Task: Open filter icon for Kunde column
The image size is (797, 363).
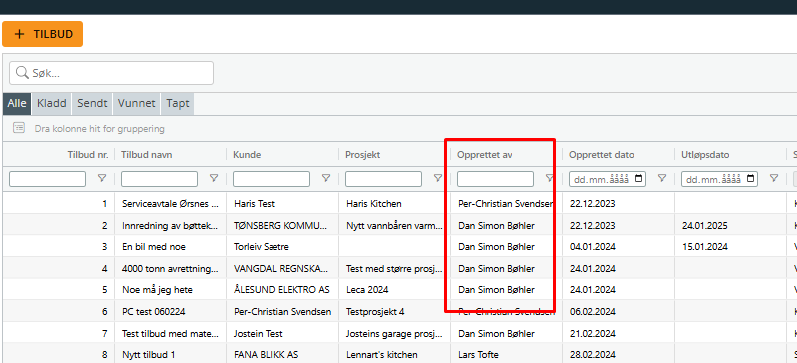Action: tap(326, 178)
